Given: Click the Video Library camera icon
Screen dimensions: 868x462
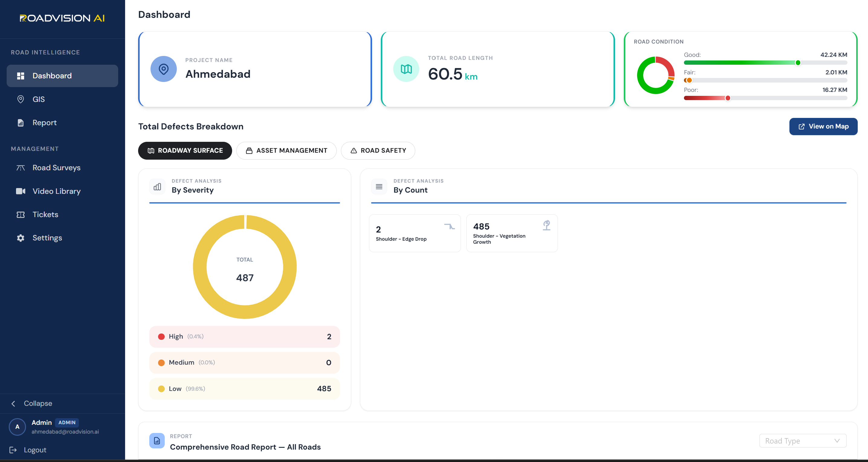Looking at the screenshot, I should 21,191.
